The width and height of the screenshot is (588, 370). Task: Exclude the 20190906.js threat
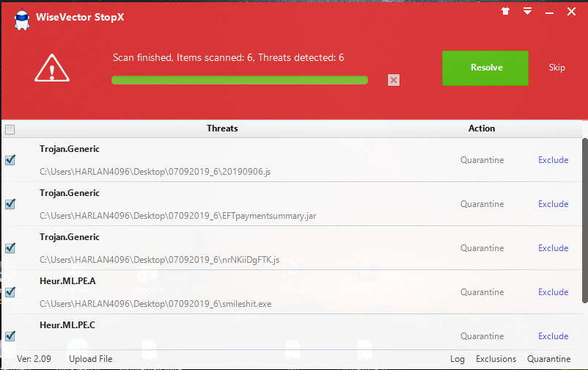553,160
